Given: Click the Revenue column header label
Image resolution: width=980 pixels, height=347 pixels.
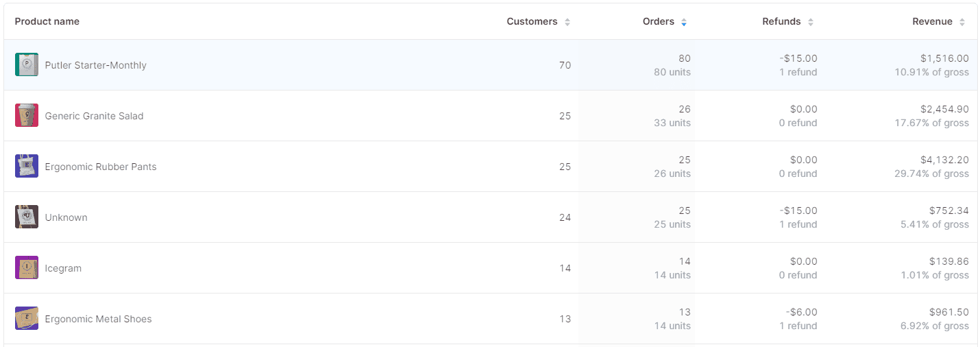Looking at the screenshot, I should pyautogui.click(x=932, y=21).
